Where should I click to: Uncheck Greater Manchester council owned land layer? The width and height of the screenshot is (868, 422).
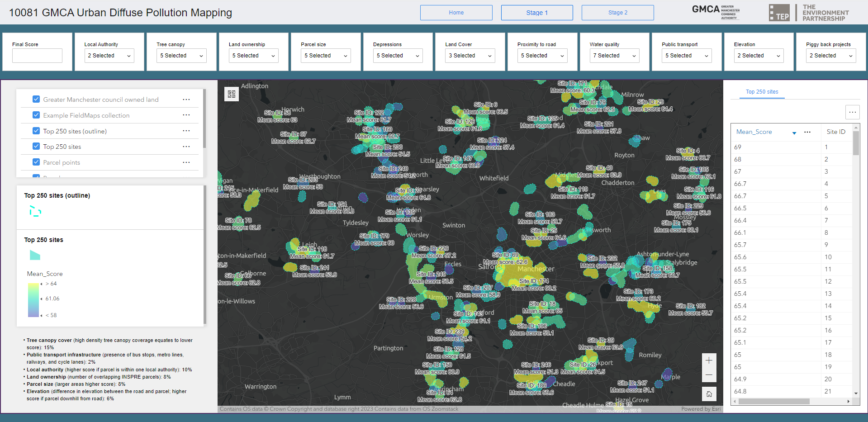pos(36,100)
